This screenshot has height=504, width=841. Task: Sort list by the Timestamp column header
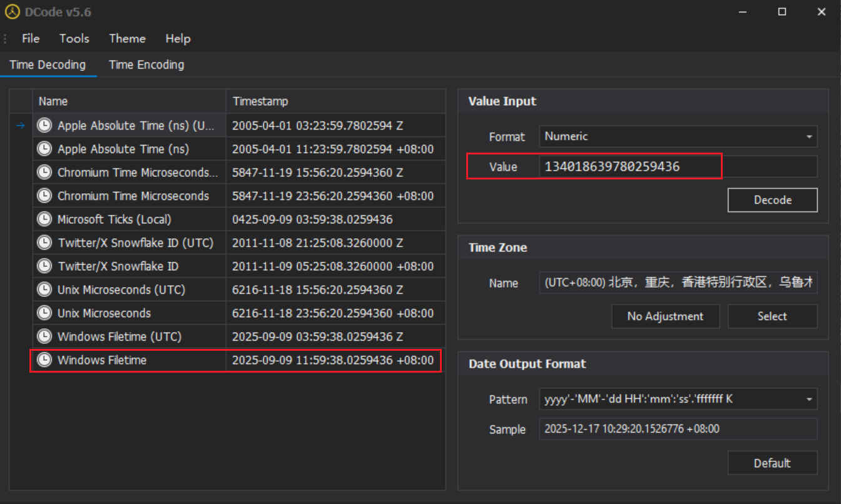pyautogui.click(x=335, y=101)
